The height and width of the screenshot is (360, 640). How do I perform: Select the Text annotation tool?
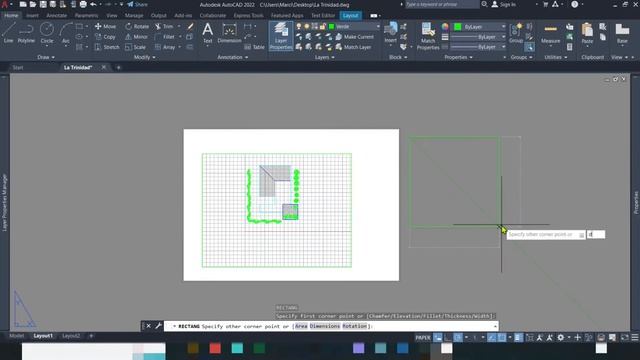tap(207, 33)
